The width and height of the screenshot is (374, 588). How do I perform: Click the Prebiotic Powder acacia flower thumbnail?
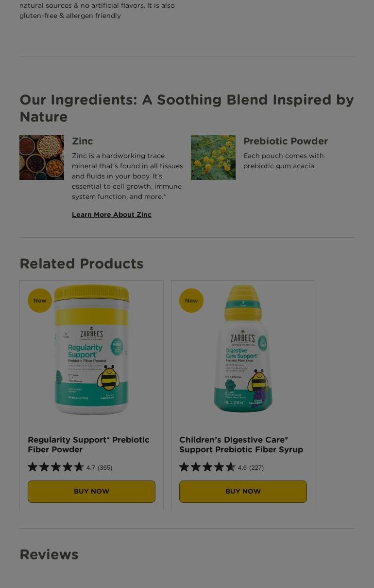[x=213, y=158]
